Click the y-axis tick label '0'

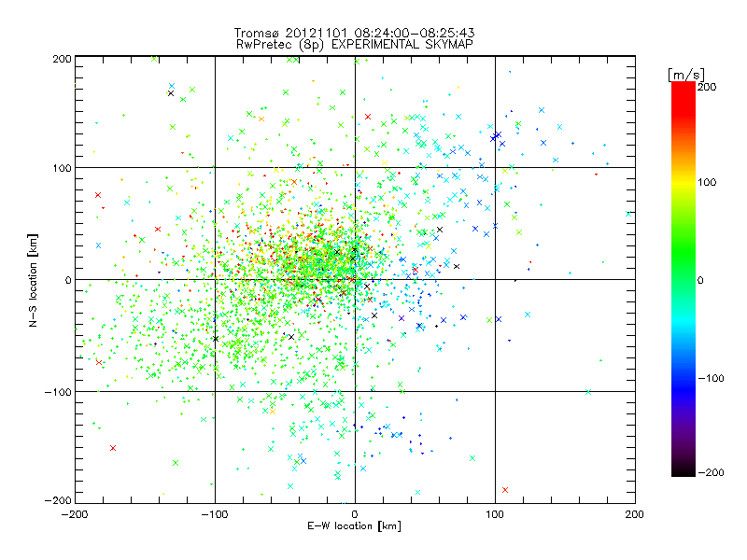pos(68,280)
